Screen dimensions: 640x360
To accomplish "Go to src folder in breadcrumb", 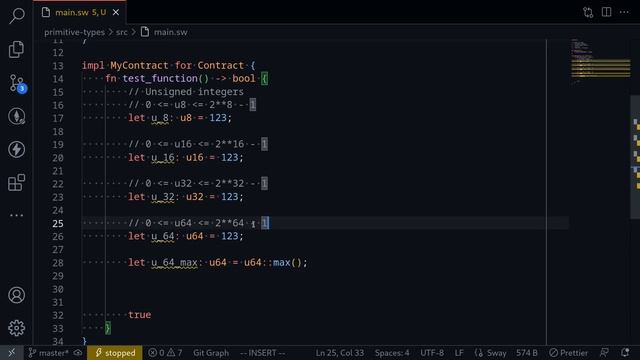I will 122,32.
